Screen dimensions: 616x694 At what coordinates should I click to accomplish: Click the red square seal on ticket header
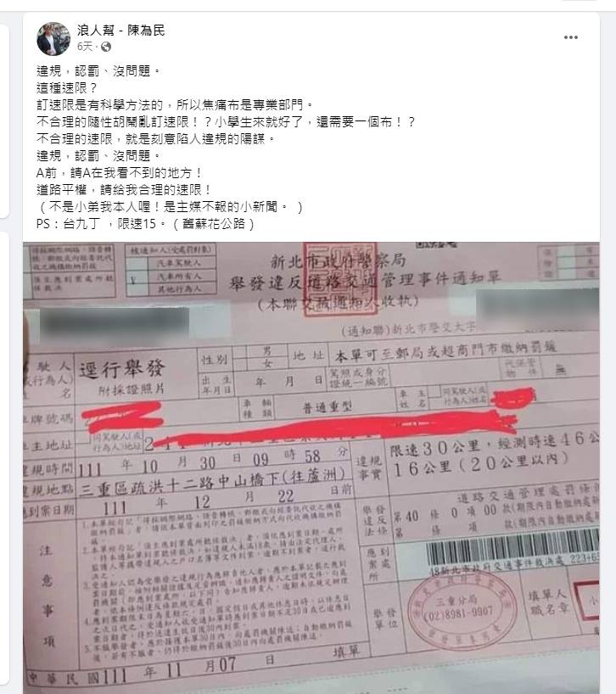[341, 278]
